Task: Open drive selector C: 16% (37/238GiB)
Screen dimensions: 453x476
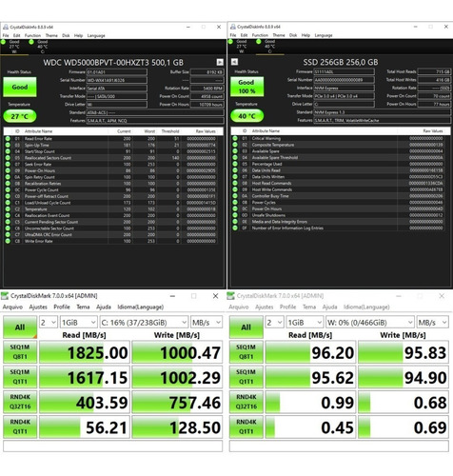Action: 144,323
